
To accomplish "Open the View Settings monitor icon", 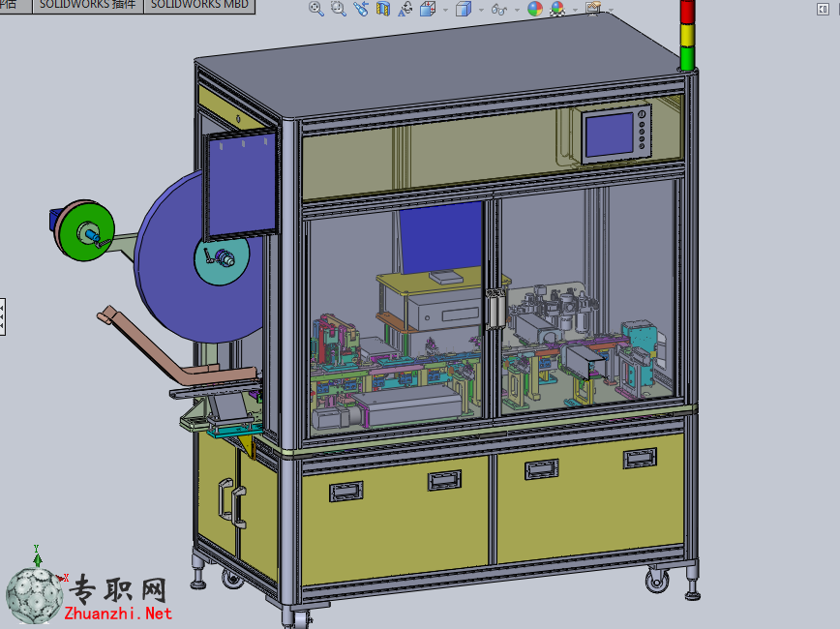I will [x=593, y=9].
